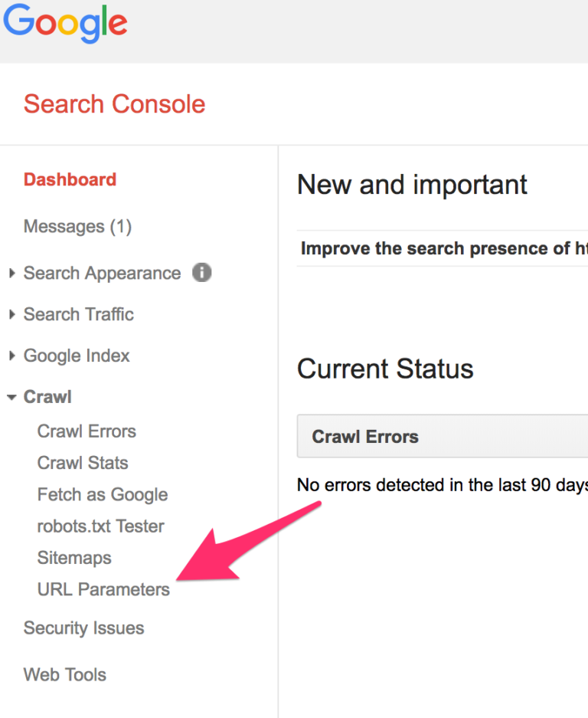Expand the Search Traffic section
Viewport: 588px width, 718px height.
[78, 314]
